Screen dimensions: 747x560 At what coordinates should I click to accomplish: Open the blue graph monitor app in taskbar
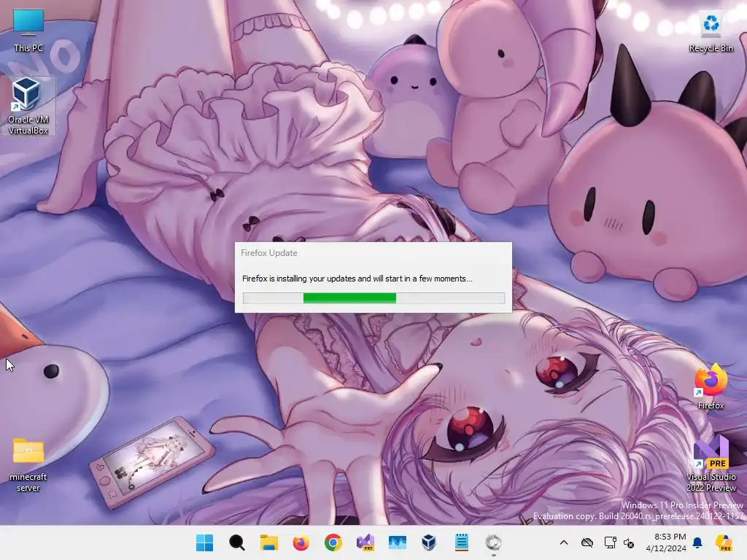398,542
